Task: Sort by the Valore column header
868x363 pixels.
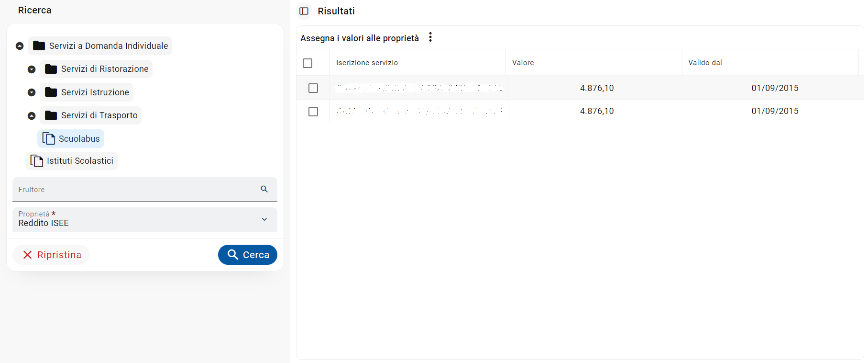Action: (523, 63)
